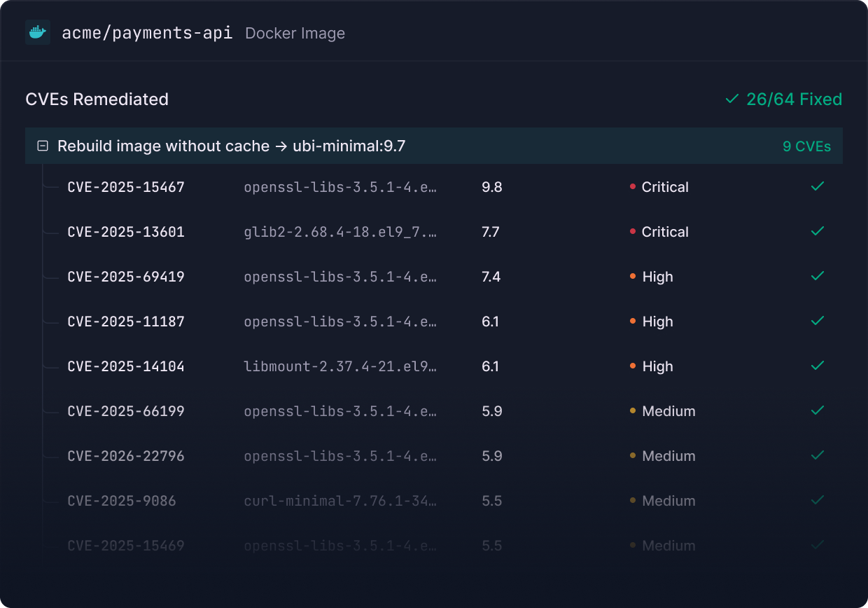The image size is (868, 608).
Task: Collapse the Rebuild image without cache group
Action: pyautogui.click(x=43, y=146)
